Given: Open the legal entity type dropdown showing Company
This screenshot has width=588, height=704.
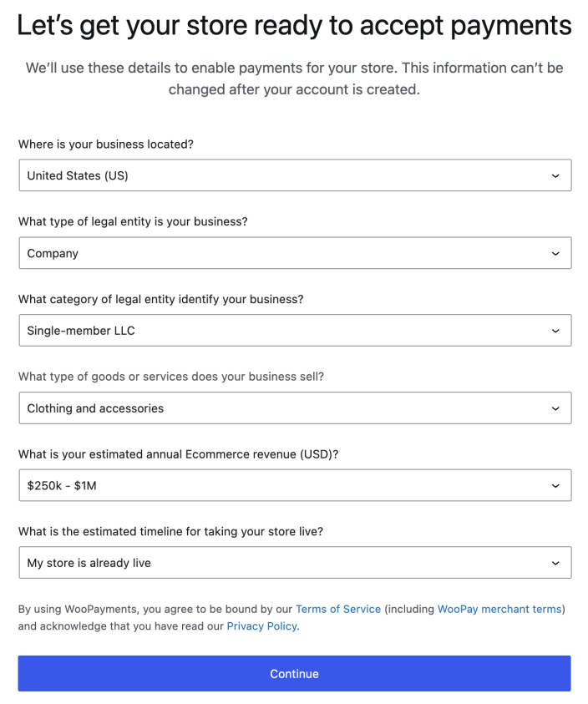Looking at the screenshot, I should 284,253.
